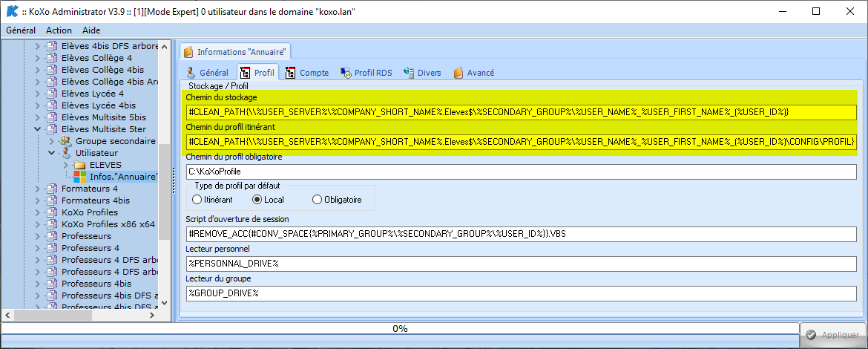Viewport: 868px width, 349px height.
Task: Select the Informations "Annuaire" top tab
Action: click(x=236, y=51)
